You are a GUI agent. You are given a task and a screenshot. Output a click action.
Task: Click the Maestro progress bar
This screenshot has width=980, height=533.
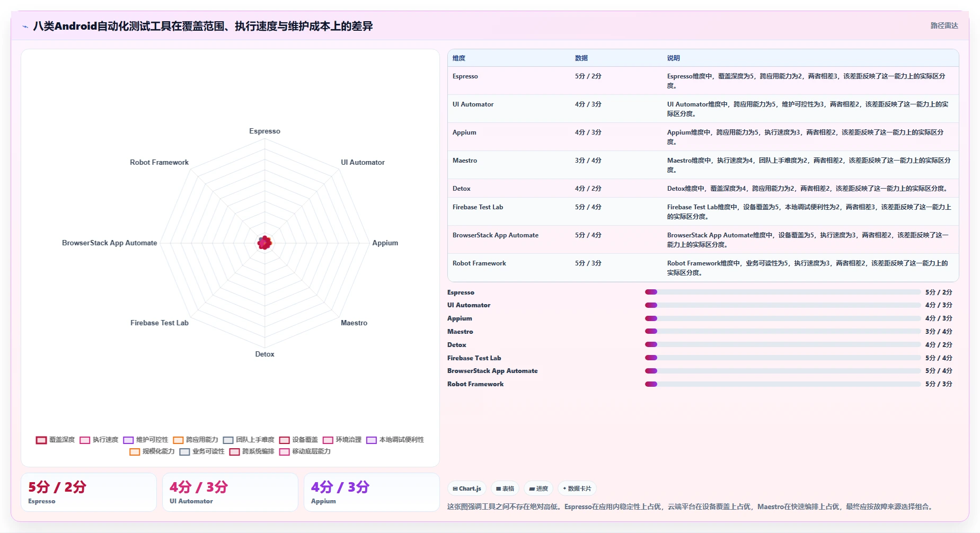click(783, 331)
